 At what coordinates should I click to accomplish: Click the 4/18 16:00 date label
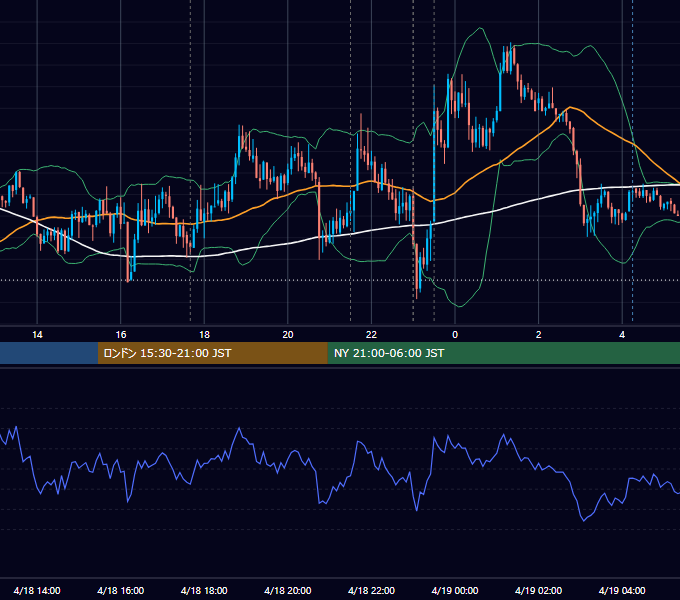(121, 590)
